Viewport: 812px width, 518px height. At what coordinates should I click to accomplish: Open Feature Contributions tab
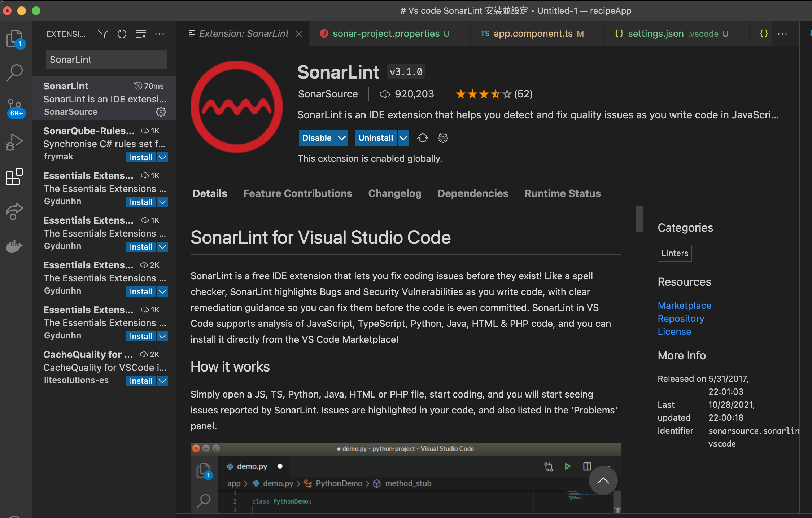pyautogui.click(x=298, y=193)
